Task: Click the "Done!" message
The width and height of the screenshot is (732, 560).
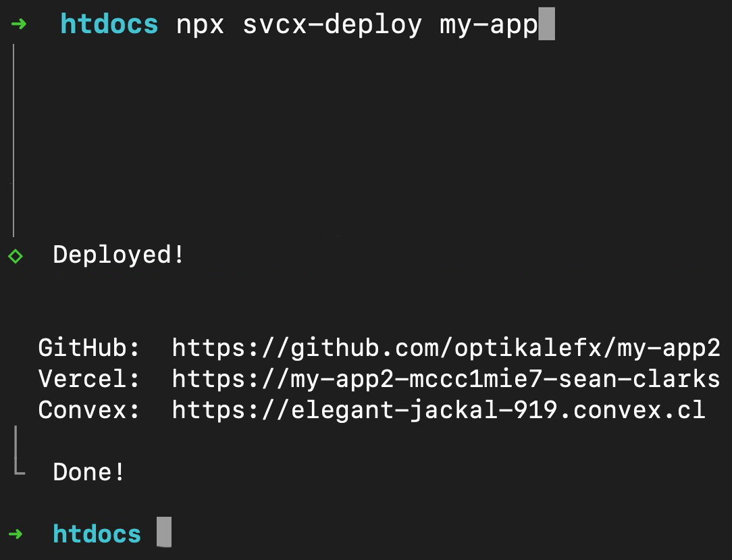Action: [x=88, y=472]
